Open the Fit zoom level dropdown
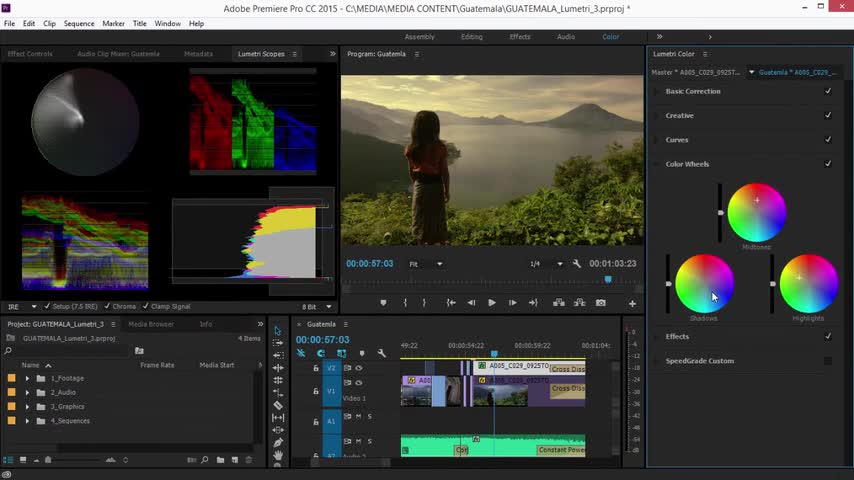Screen dimensions: 854x480 425,264
